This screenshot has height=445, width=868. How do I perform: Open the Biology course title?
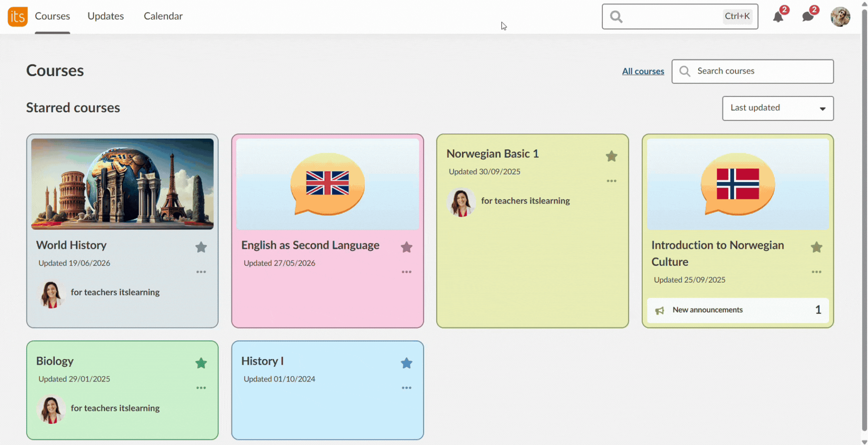55,361
